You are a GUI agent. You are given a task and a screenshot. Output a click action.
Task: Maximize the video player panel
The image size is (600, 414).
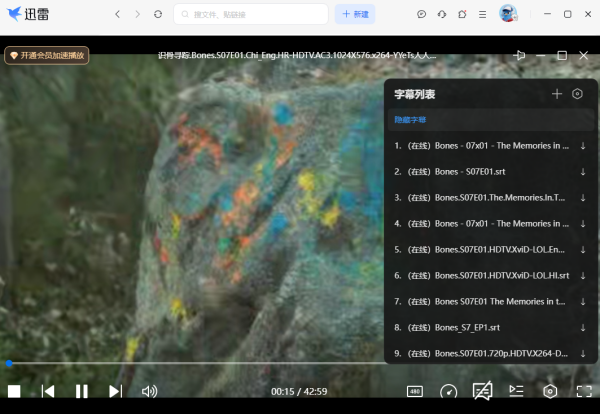click(x=562, y=55)
